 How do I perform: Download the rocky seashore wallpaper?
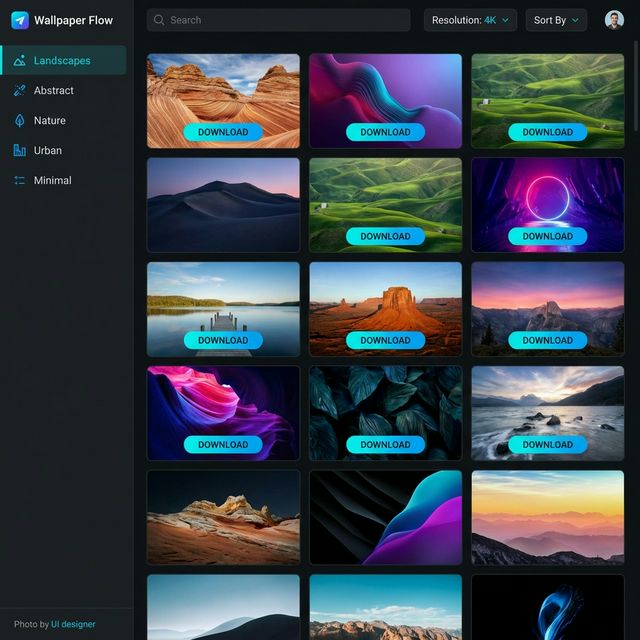click(x=547, y=444)
